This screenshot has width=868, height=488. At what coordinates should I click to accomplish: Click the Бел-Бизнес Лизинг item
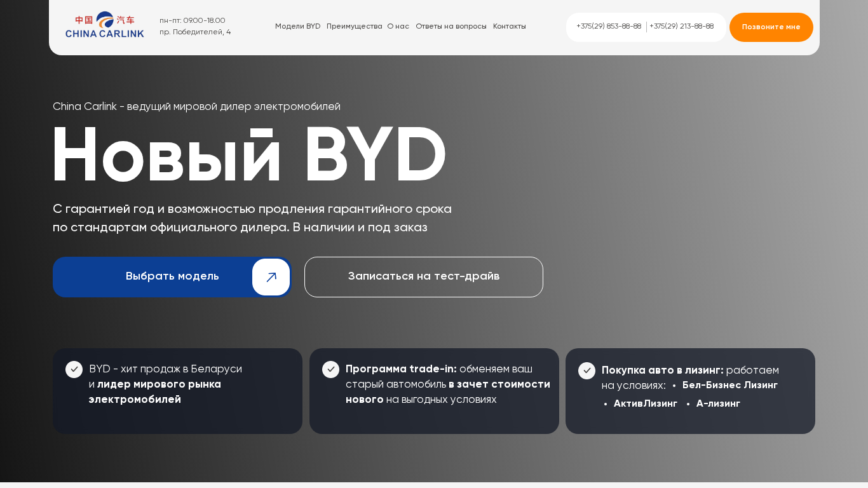730,385
